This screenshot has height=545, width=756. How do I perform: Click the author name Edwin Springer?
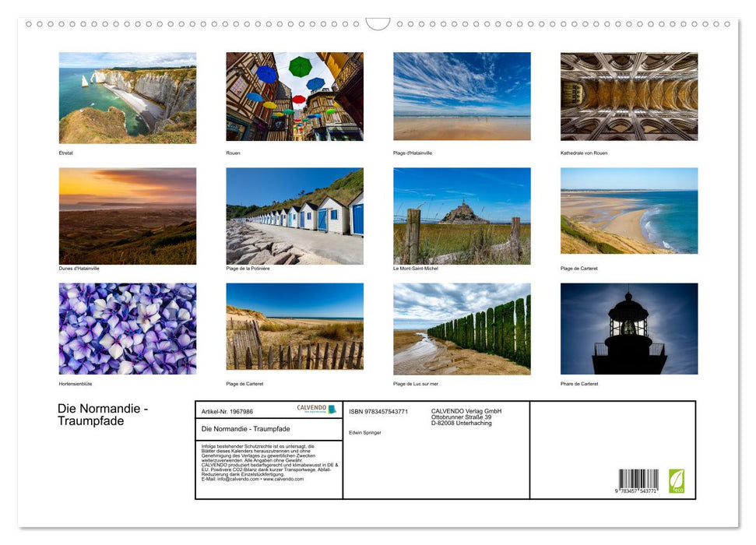click(367, 432)
